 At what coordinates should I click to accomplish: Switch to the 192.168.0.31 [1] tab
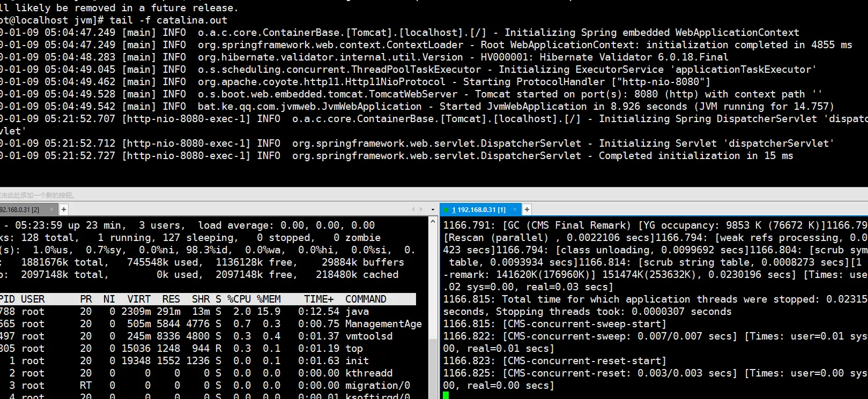(478, 209)
